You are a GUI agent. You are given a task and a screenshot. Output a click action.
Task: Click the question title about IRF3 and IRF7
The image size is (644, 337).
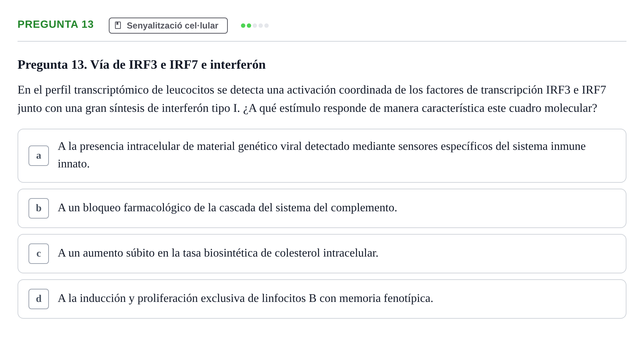coord(142,65)
